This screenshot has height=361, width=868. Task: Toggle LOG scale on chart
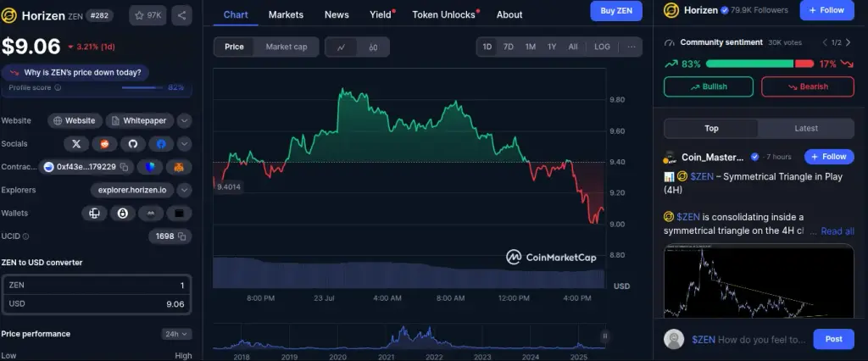click(x=603, y=47)
